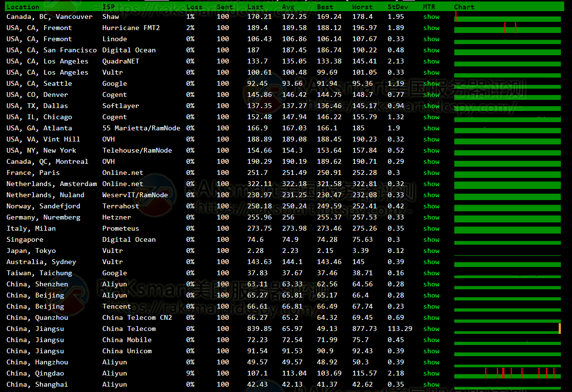This screenshot has width=572, height=392.
Task: Click the Last column header
Action: pos(255,7)
